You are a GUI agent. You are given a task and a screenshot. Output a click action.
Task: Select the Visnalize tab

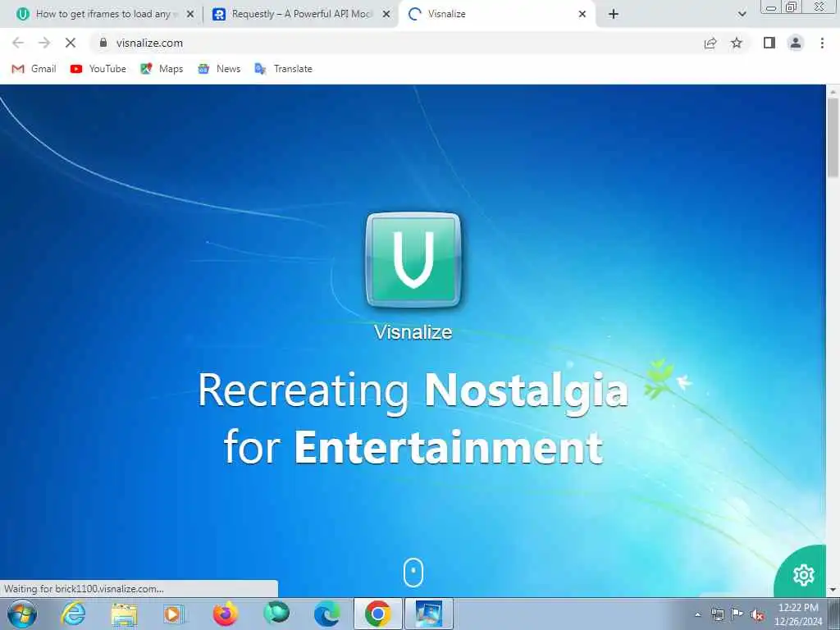point(496,14)
